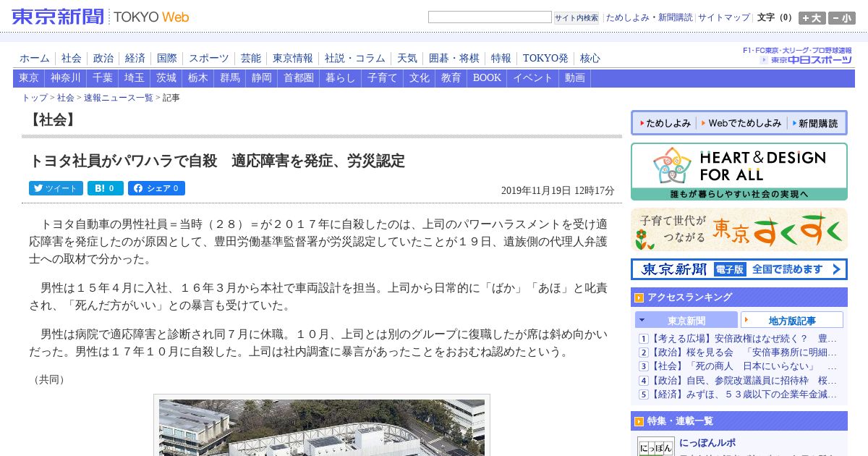Click トップ in the breadcrumb
This screenshot has width=868, height=456.
(35, 98)
